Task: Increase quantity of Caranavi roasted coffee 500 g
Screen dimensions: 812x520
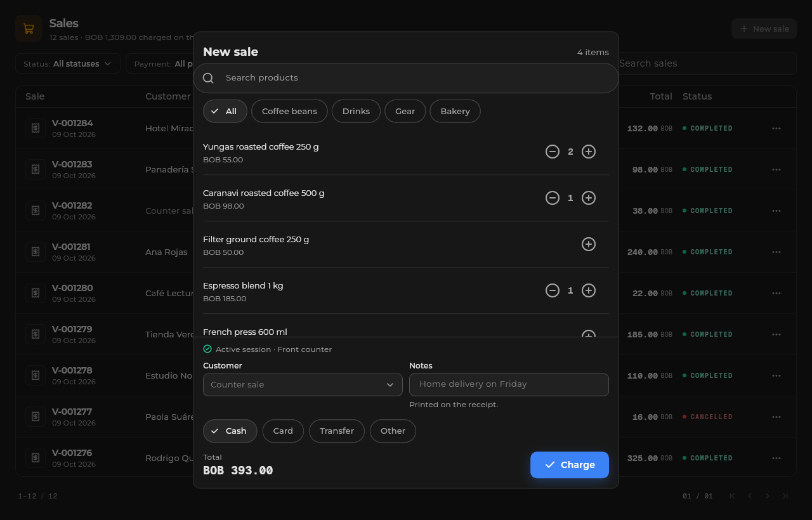Action: (589, 198)
